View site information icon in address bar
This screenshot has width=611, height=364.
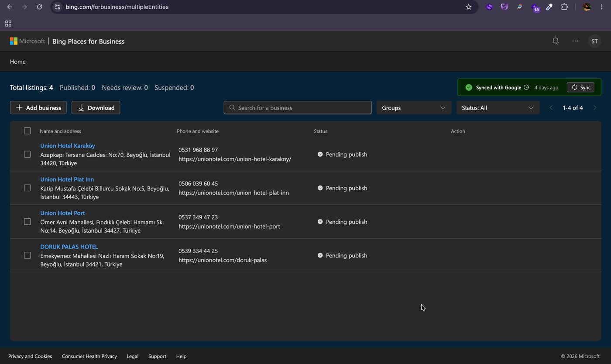tap(57, 7)
